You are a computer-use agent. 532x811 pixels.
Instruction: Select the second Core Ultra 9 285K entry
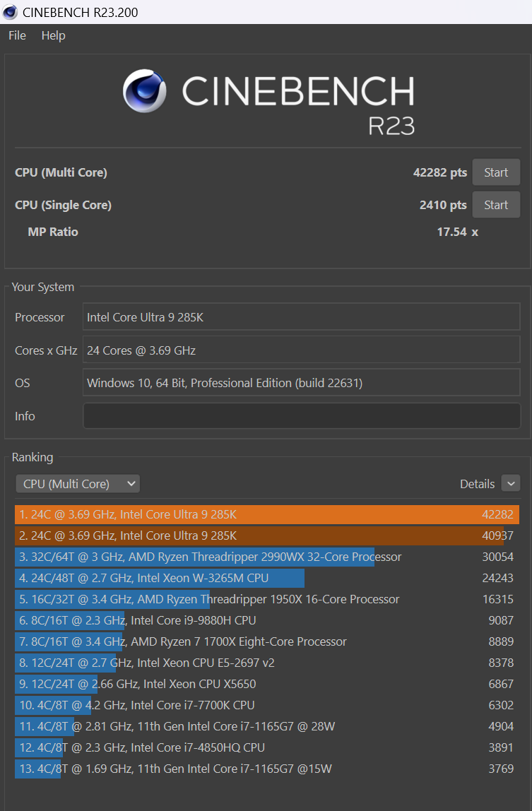point(266,535)
